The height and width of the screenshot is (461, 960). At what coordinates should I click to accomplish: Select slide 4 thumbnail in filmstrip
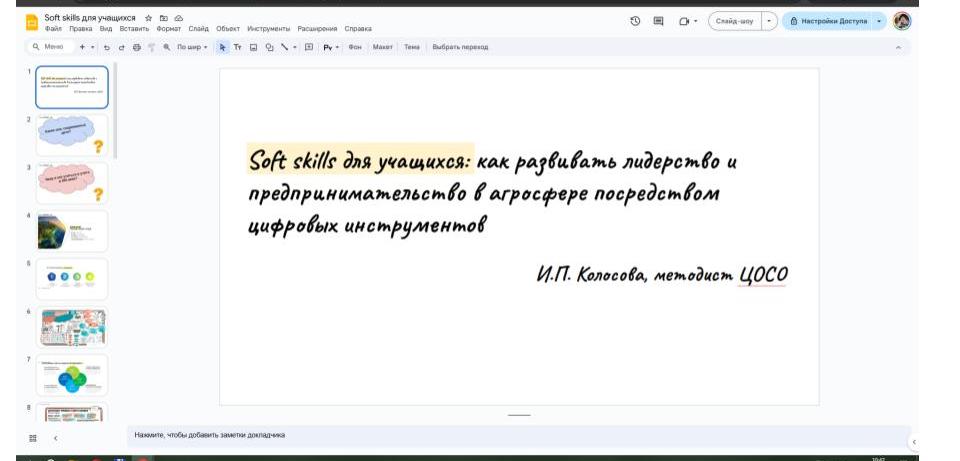[x=71, y=231]
